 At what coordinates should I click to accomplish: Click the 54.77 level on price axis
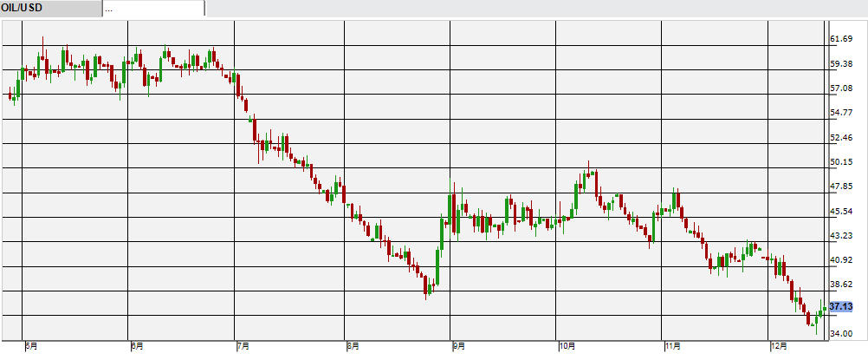pos(842,113)
